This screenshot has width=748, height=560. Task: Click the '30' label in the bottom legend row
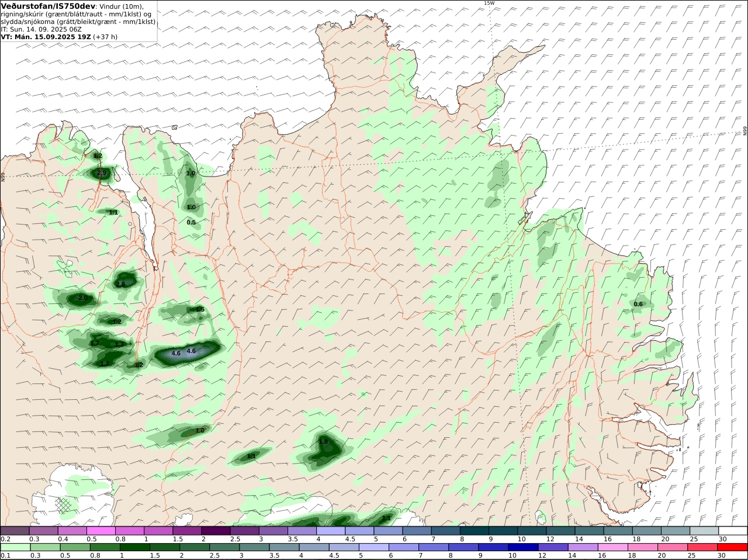(722, 556)
